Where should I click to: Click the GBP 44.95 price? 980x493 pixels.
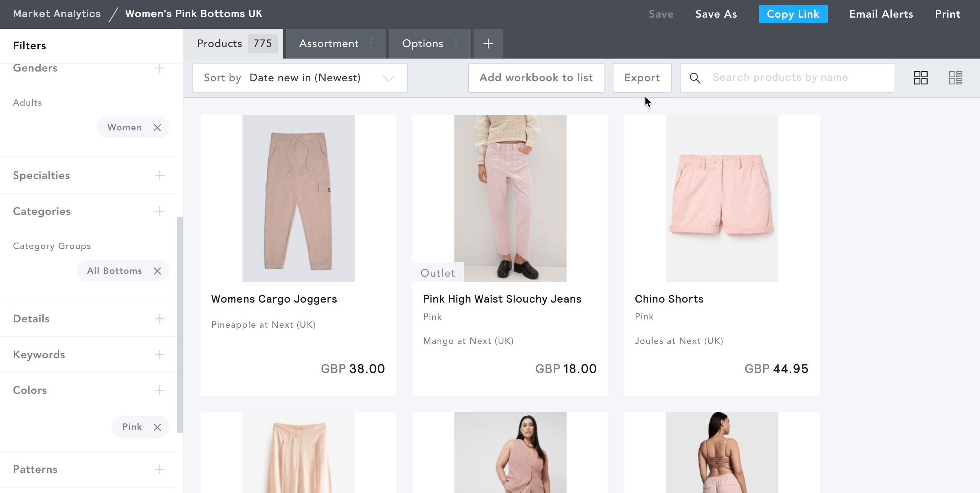coord(776,369)
